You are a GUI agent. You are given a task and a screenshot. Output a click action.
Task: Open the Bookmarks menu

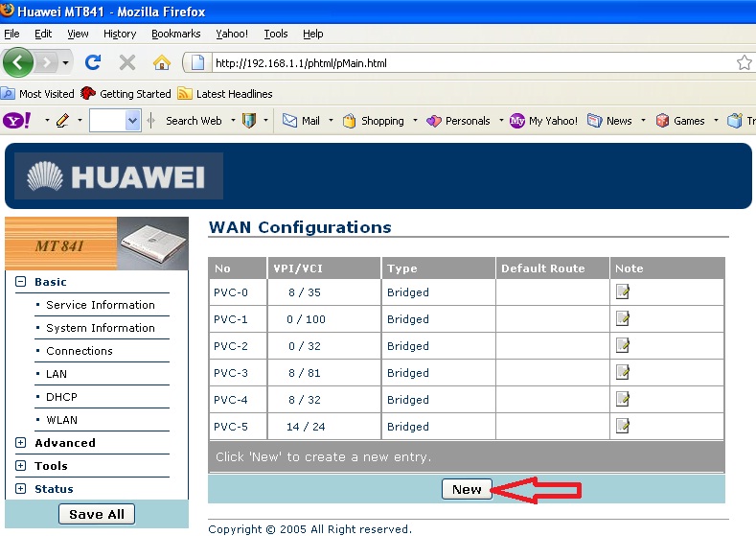click(176, 34)
